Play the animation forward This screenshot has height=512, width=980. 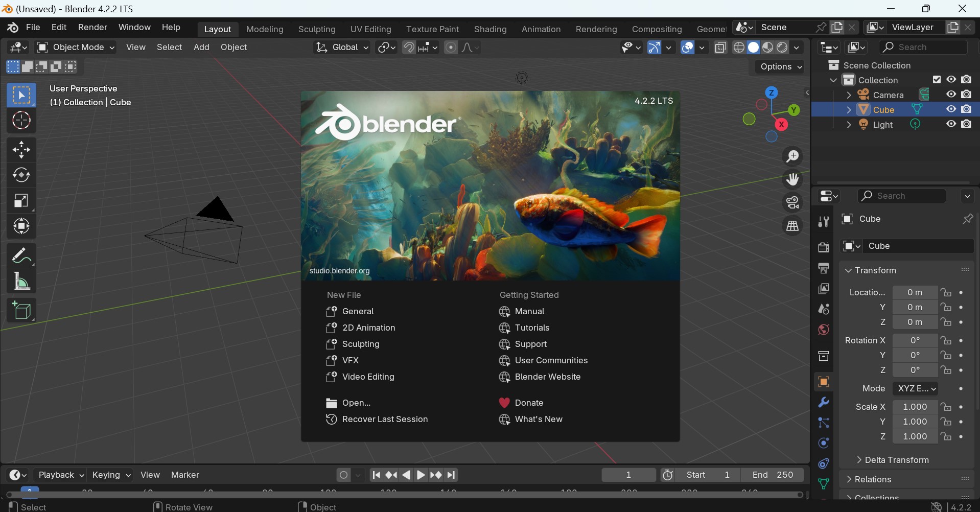click(x=421, y=476)
